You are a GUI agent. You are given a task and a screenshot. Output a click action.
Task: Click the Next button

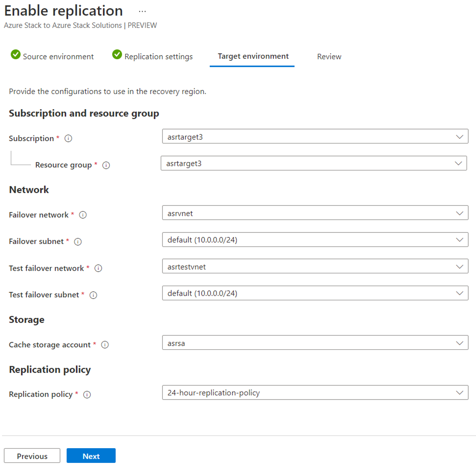91,456
